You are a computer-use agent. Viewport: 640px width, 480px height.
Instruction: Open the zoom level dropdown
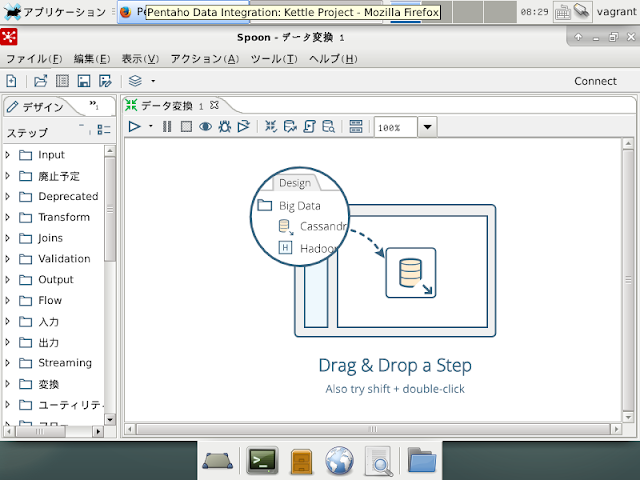tap(427, 127)
